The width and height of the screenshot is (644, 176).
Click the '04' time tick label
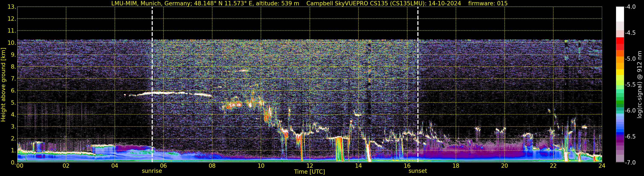point(115,166)
